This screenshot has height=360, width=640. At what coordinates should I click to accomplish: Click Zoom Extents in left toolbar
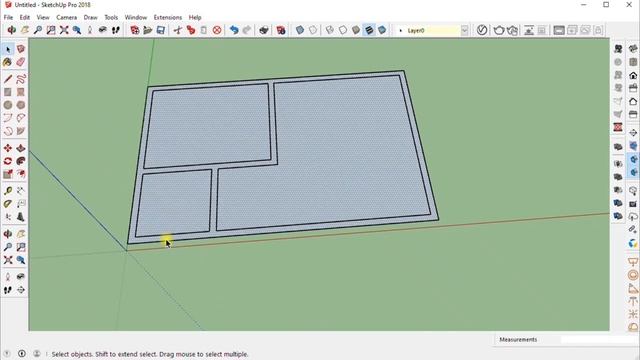pos(8,260)
